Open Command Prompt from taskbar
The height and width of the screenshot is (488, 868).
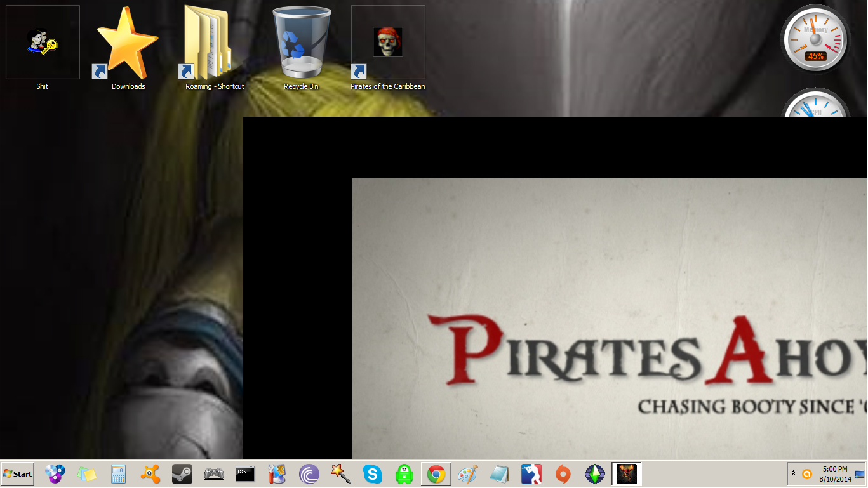(x=245, y=474)
